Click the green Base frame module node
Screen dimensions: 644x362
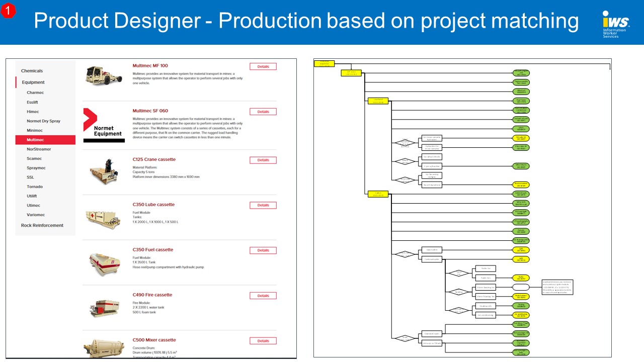click(521, 101)
